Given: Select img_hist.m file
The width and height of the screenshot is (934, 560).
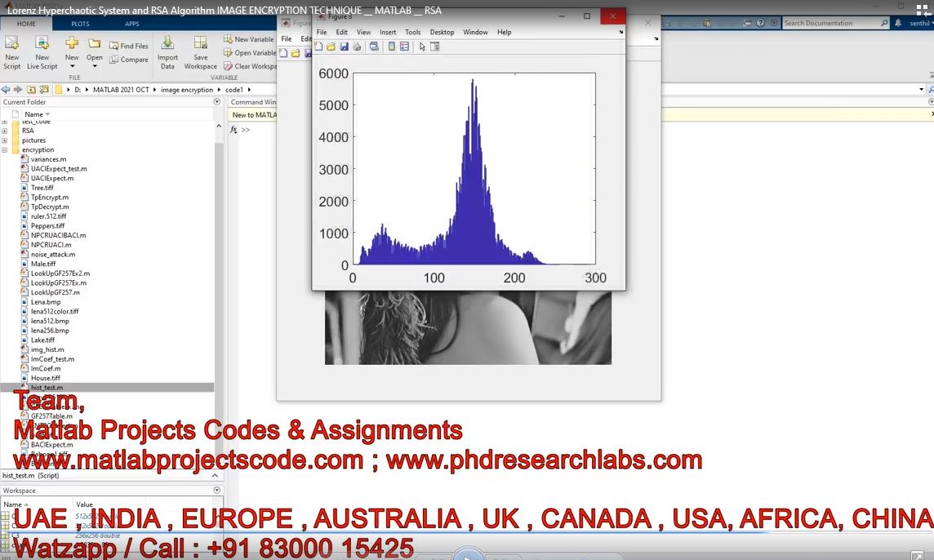Looking at the screenshot, I should coord(47,349).
